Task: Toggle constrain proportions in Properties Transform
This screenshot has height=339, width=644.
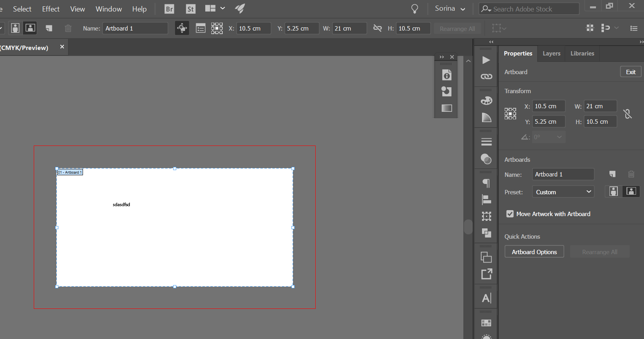Action: pyautogui.click(x=627, y=114)
